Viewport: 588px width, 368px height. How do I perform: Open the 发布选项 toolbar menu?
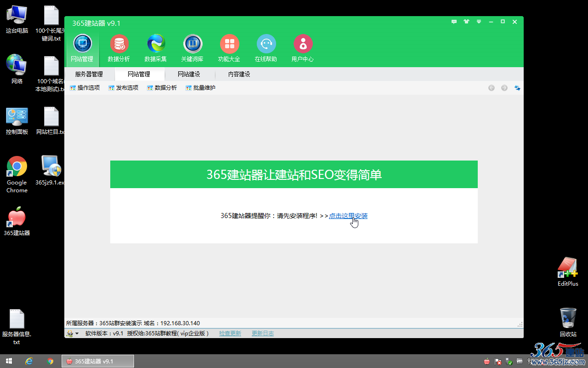124,88
